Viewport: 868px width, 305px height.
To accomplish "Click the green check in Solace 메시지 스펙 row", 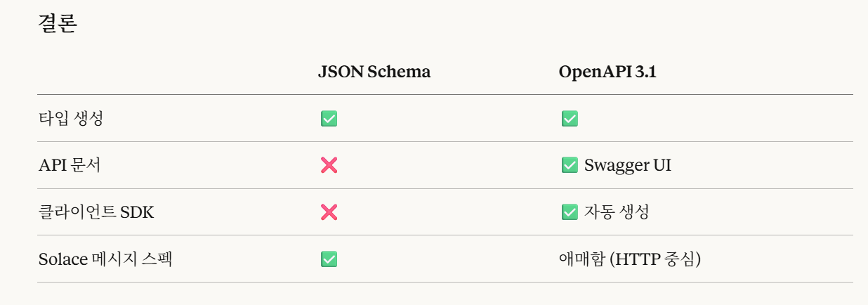I will point(329,259).
